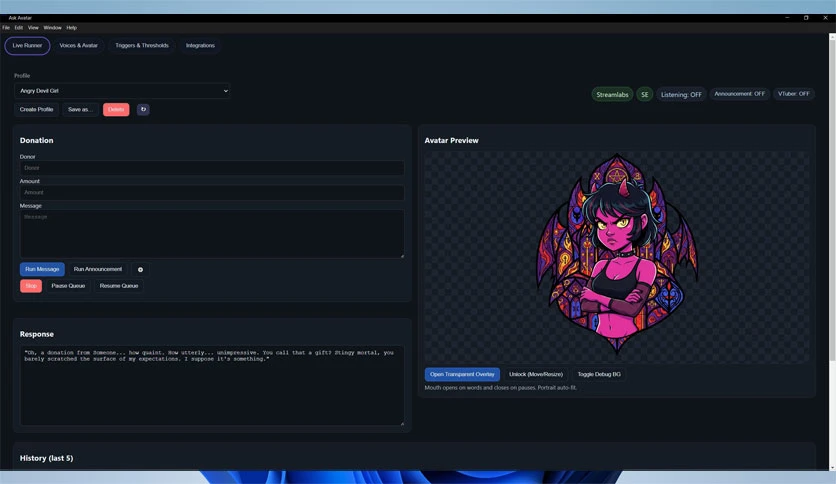The image size is (836, 484).
Task: Toggle the Streamlabs status pill
Action: 612,94
